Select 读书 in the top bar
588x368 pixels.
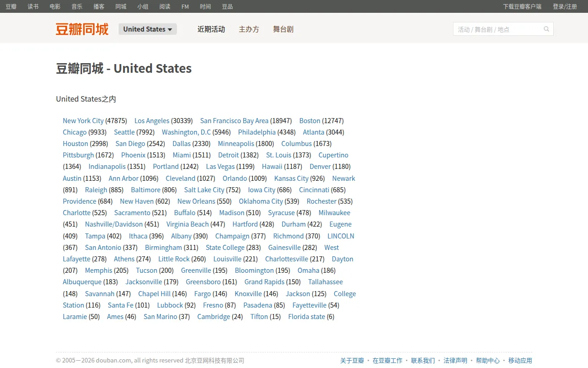click(33, 6)
